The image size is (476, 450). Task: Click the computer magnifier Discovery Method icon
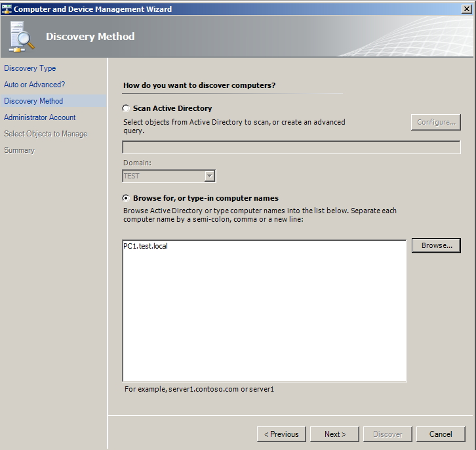click(22, 37)
